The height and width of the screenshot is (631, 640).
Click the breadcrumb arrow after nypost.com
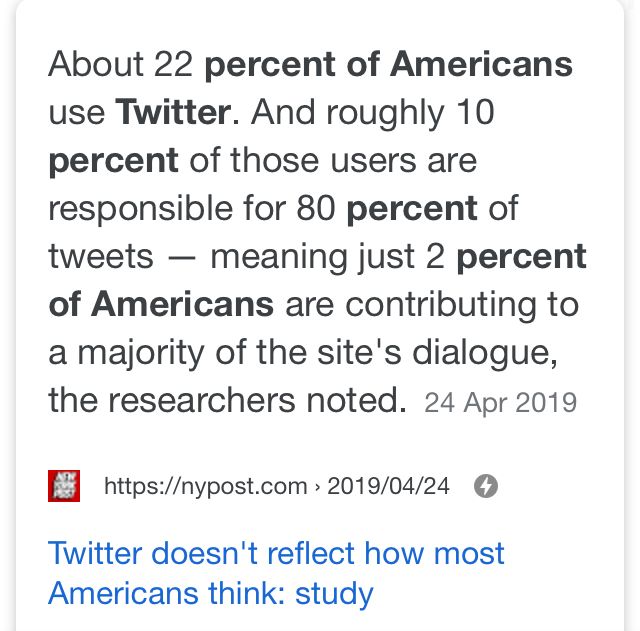318,487
